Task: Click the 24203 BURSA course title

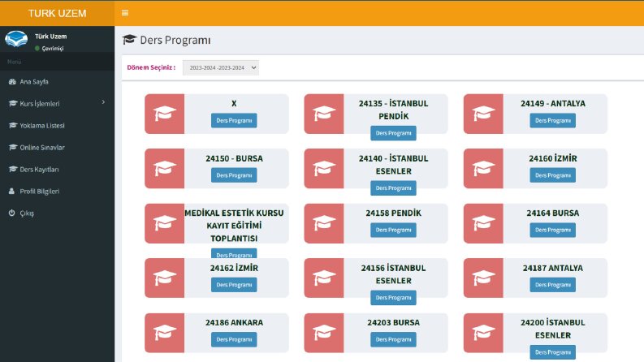Action: tap(393, 322)
